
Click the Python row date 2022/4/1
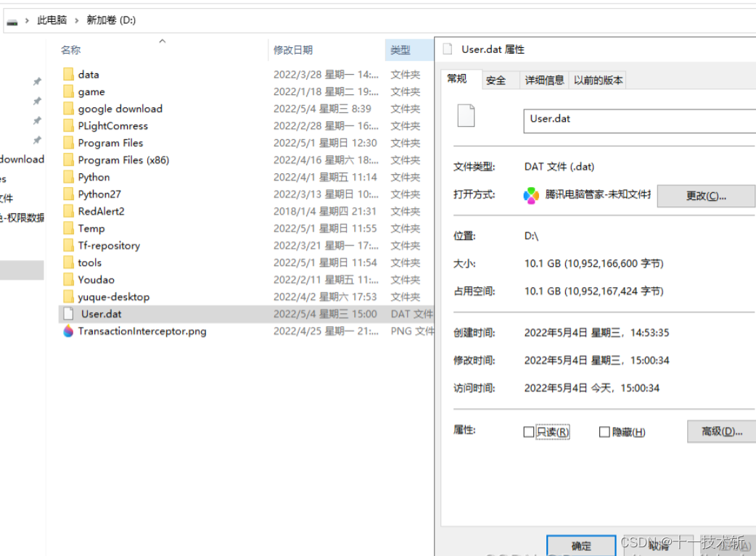click(325, 177)
